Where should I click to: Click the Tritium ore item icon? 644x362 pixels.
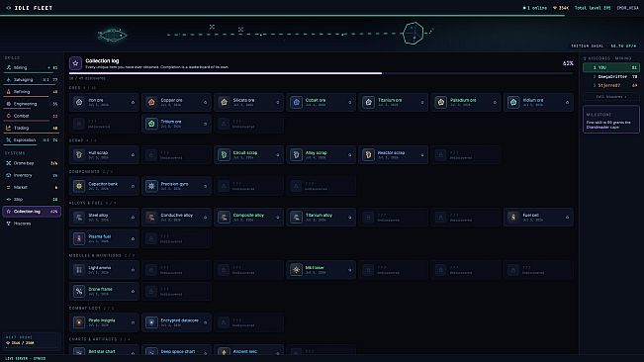pos(151,124)
